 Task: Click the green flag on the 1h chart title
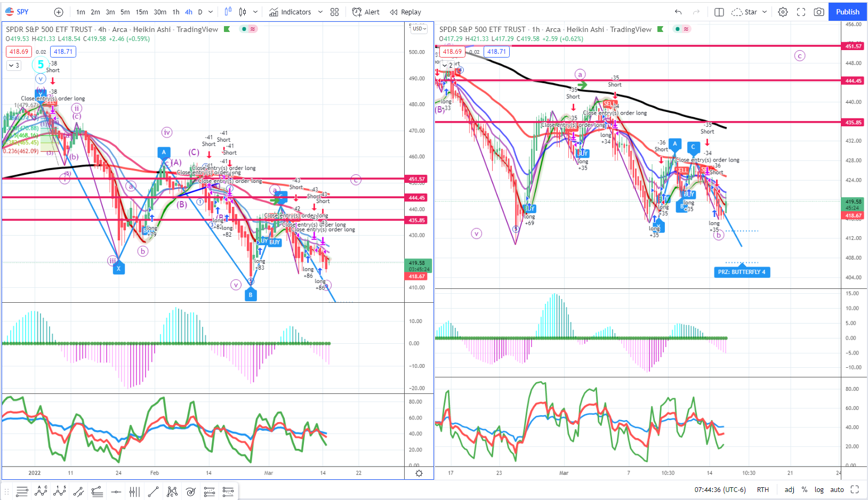pyautogui.click(x=661, y=29)
